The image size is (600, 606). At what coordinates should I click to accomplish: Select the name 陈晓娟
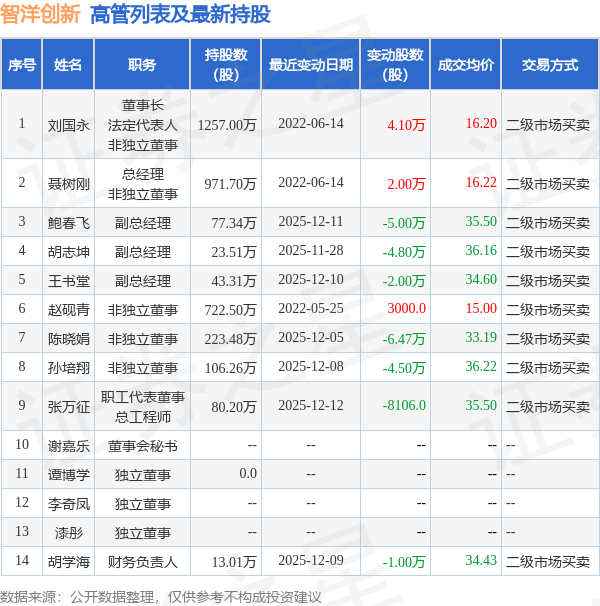coord(68,339)
